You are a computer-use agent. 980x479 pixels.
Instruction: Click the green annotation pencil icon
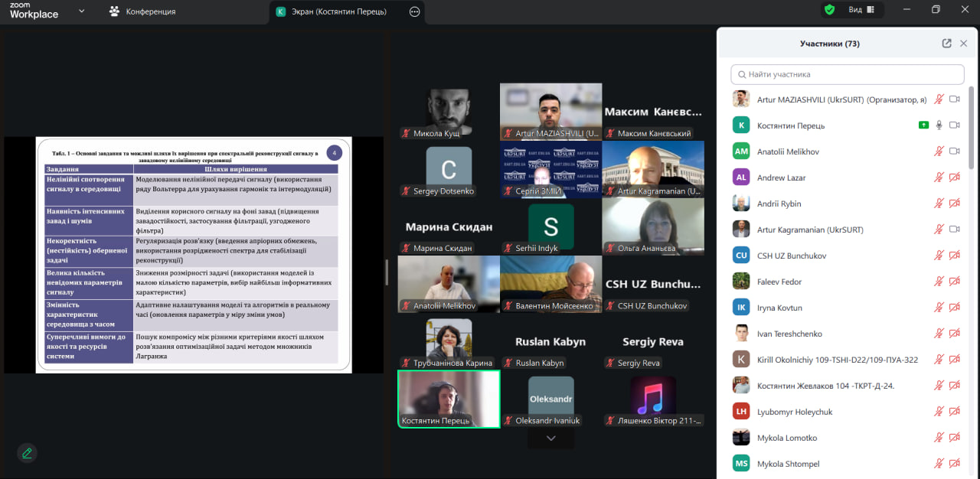28,453
